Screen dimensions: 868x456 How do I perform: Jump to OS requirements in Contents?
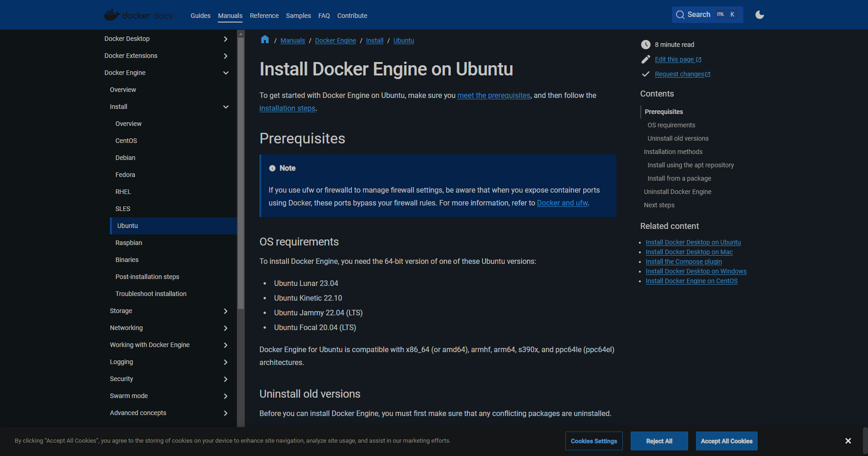tap(671, 125)
